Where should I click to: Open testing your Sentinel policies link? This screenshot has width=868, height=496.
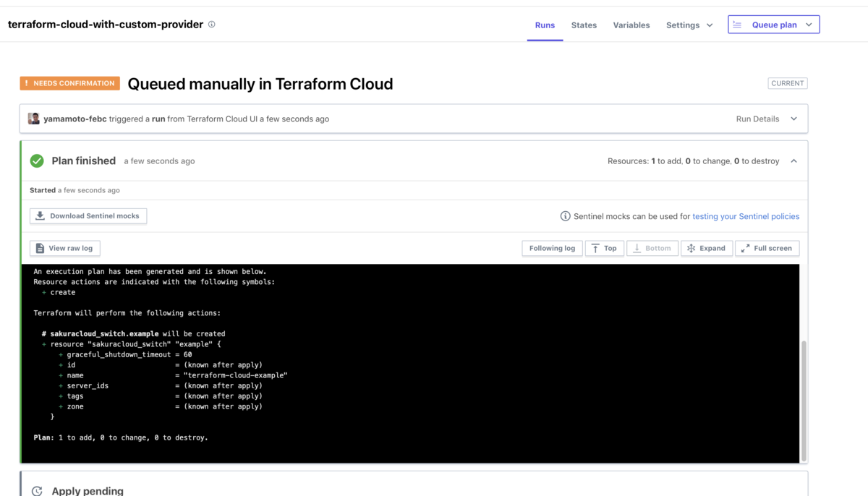tap(746, 216)
